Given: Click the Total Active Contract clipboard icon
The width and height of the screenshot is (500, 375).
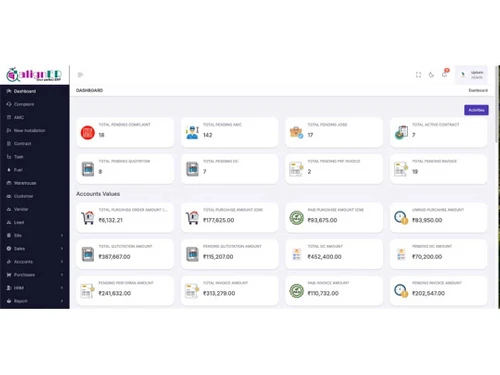Looking at the screenshot, I should click(x=401, y=133).
